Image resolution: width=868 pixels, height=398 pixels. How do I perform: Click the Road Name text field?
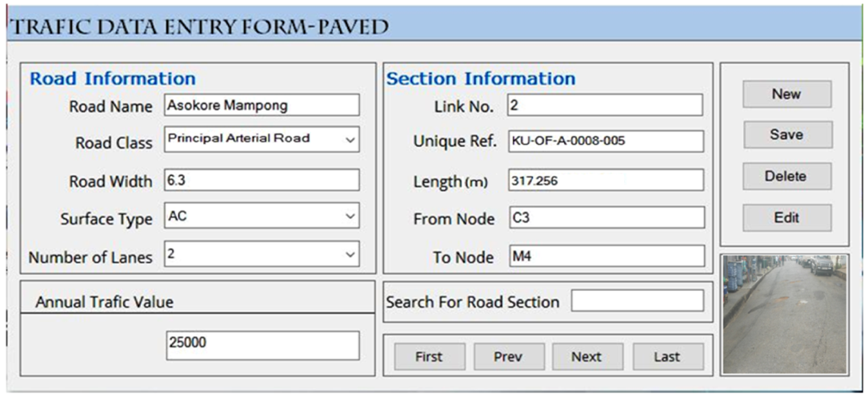coord(262,105)
